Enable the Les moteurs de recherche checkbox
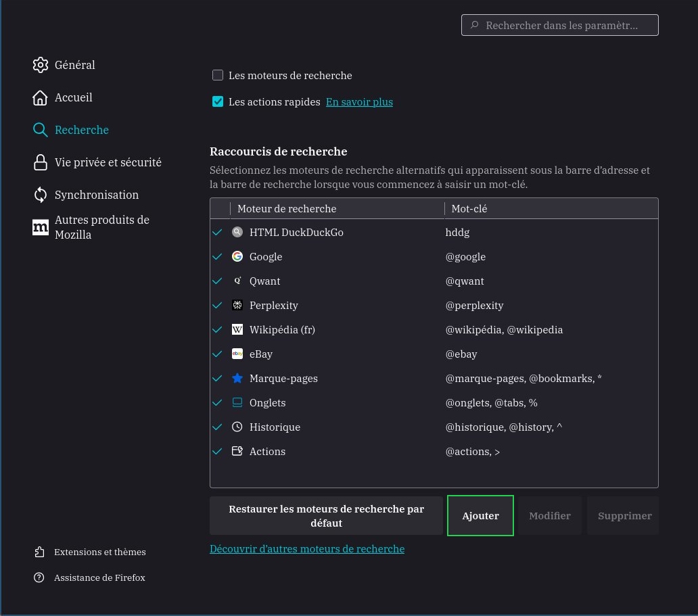This screenshot has width=698, height=616. (x=218, y=75)
